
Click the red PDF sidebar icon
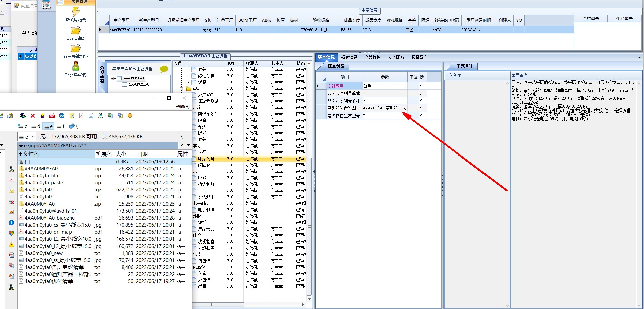pyautogui.click(x=11, y=180)
